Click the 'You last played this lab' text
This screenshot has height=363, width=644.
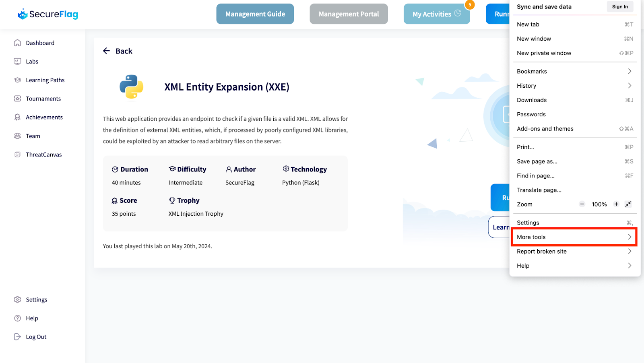(x=157, y=246)
